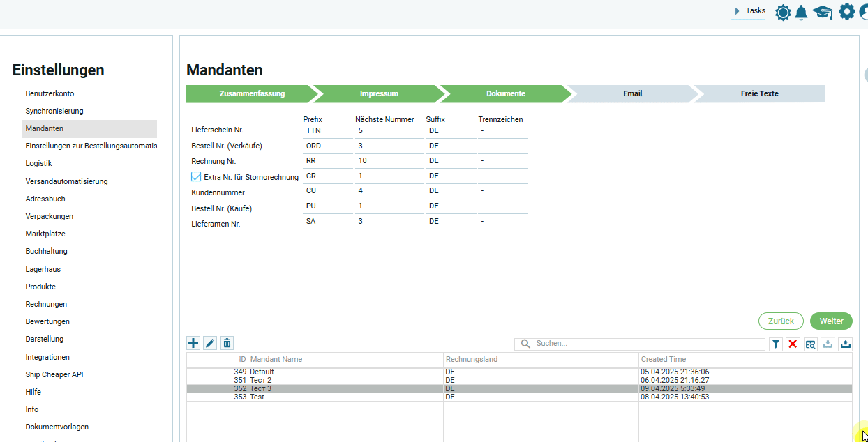
Task: Click the pencil edit icon
Action: (210, 343)
